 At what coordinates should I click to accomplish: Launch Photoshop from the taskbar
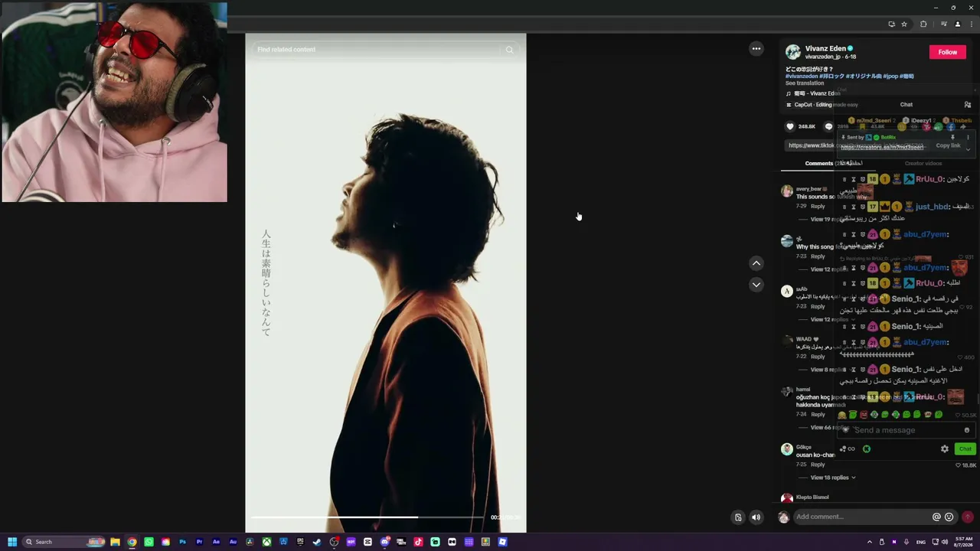182,542
